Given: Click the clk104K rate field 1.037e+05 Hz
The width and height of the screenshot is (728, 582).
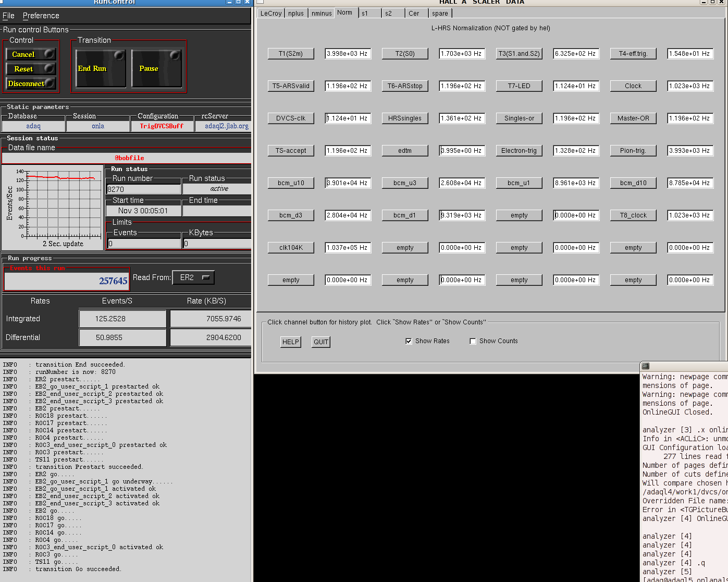Looking at the screenshot, I should click(348, 248).
